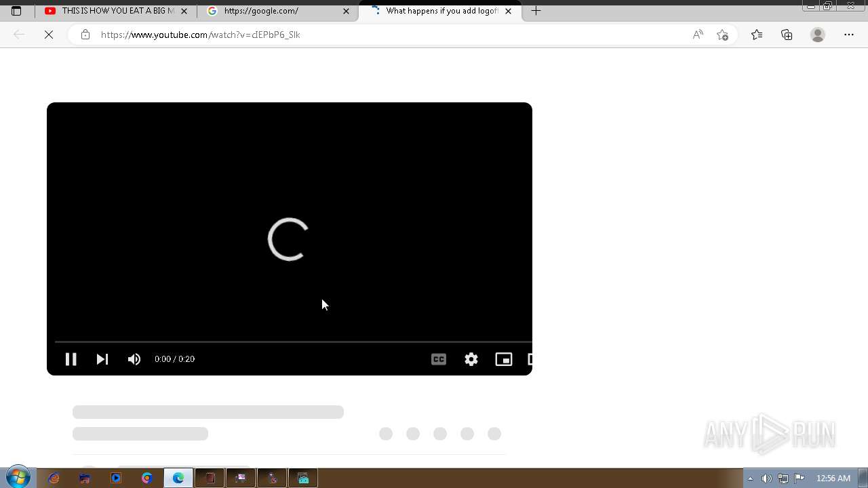
Task: Stop loading the page
Action: coord(49,35)
